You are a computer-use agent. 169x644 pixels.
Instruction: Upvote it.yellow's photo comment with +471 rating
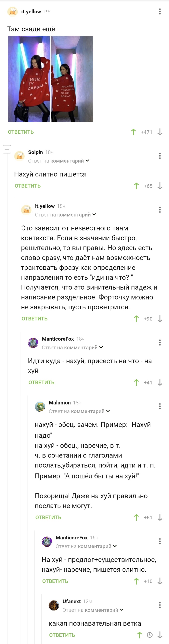click(x=134, y=132)
